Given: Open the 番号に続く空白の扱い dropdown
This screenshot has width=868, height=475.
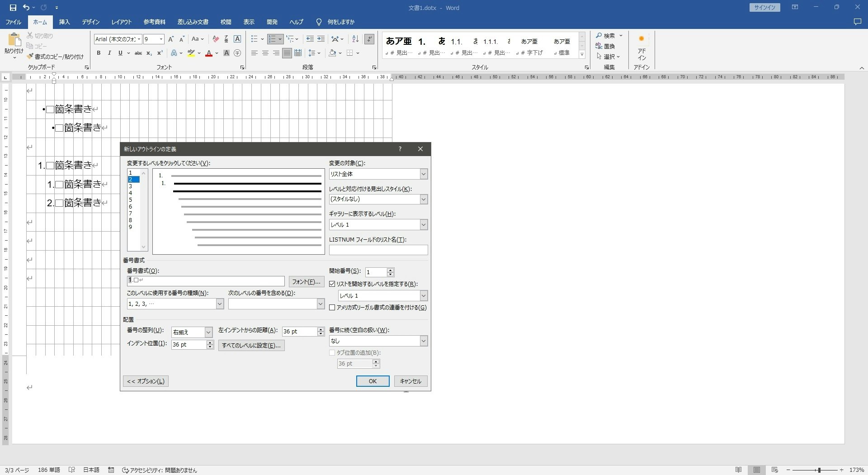Looking at the screenshot, I should coord(378,341).
